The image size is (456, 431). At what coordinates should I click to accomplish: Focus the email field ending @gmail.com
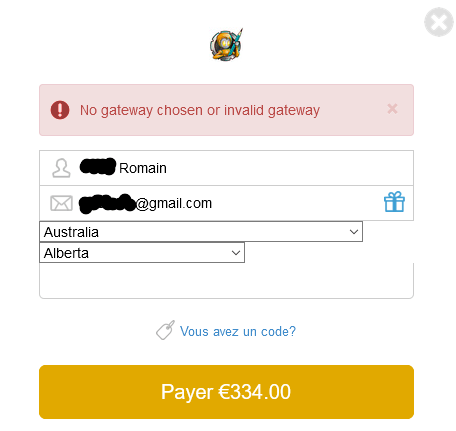click(x=226, y=203)
